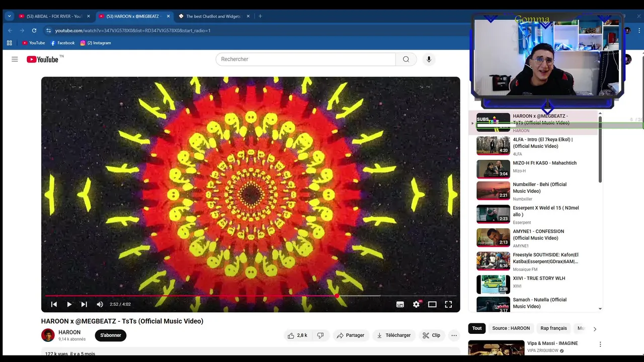Close the ChatBot and Widgets tab
Screen dimensions: 644x362
[248, 16]
